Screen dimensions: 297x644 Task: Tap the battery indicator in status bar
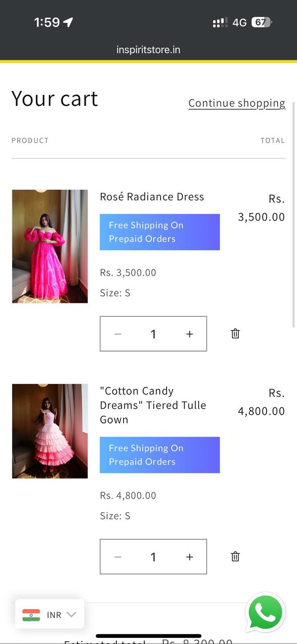pos(261,22)
